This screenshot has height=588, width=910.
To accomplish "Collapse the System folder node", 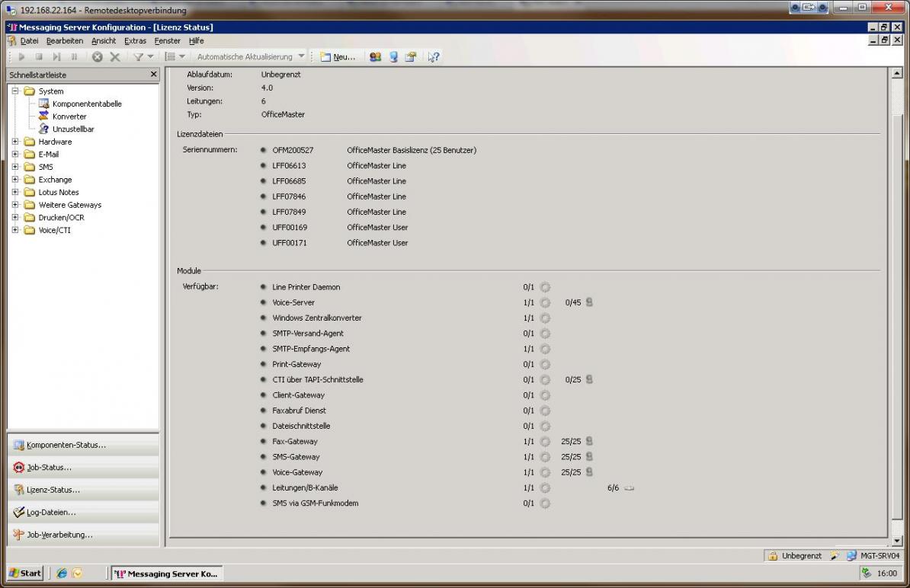I will point(15,91).
